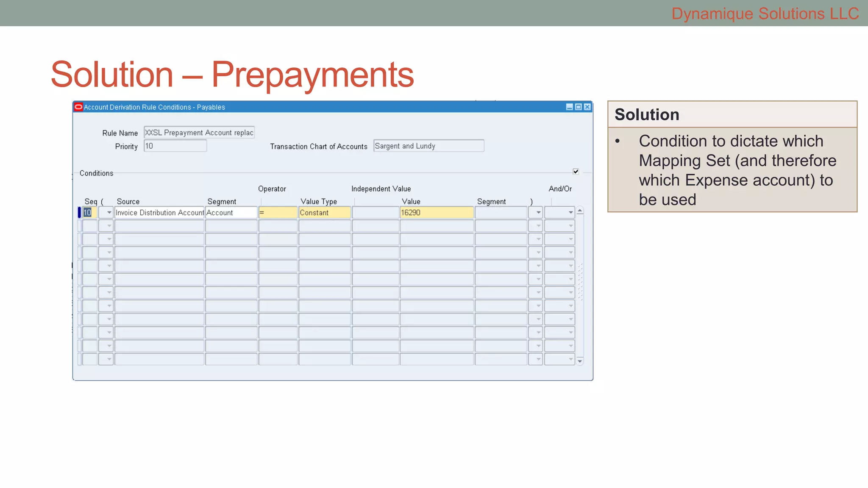Expand the first row And/Or dropdown
This screenshot has height=488, width=868.
point(570,213)
